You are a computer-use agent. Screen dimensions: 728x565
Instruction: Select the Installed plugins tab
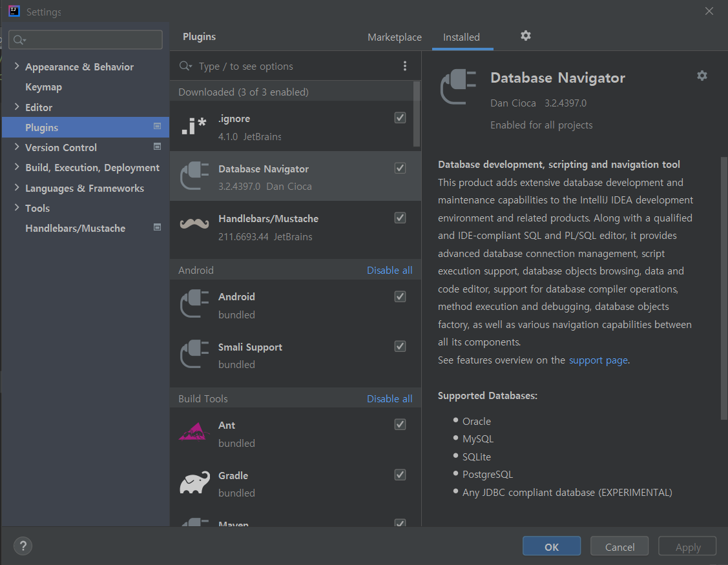click(x=462, y=37)
